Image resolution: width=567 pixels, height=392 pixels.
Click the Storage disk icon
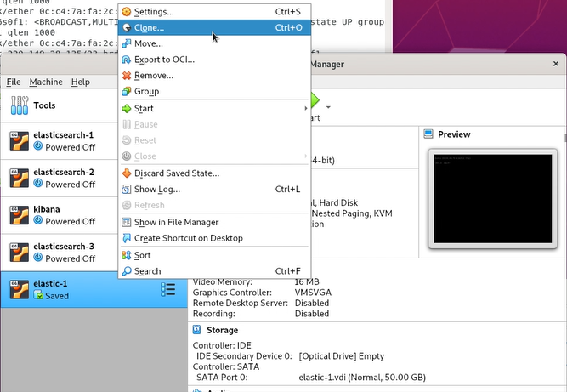point(197,330)
